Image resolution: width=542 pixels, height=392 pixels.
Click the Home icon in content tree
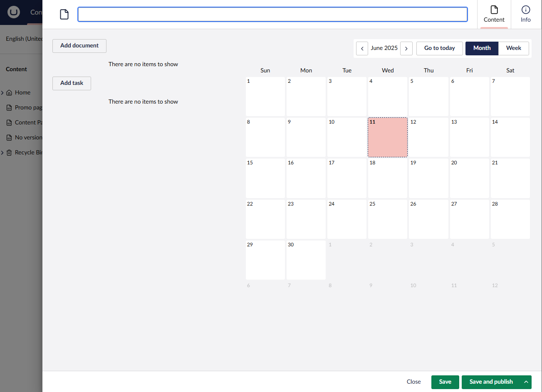click(x=9, y=93)
